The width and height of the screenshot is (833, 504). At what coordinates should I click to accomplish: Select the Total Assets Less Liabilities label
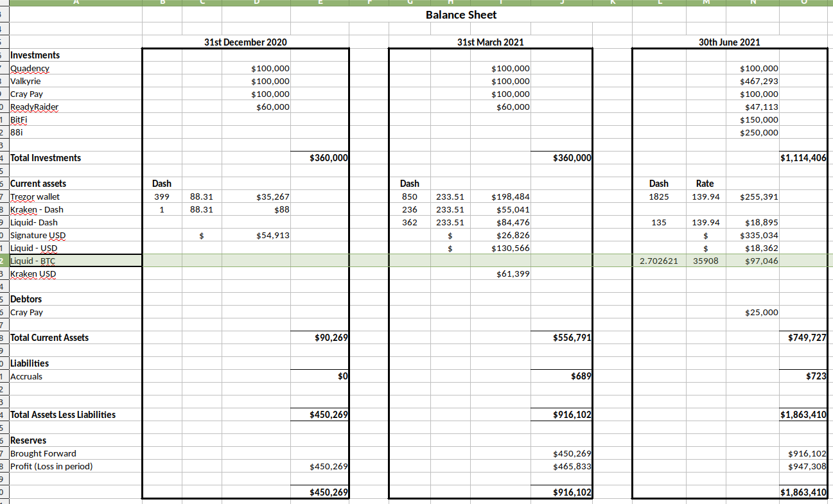63,415
